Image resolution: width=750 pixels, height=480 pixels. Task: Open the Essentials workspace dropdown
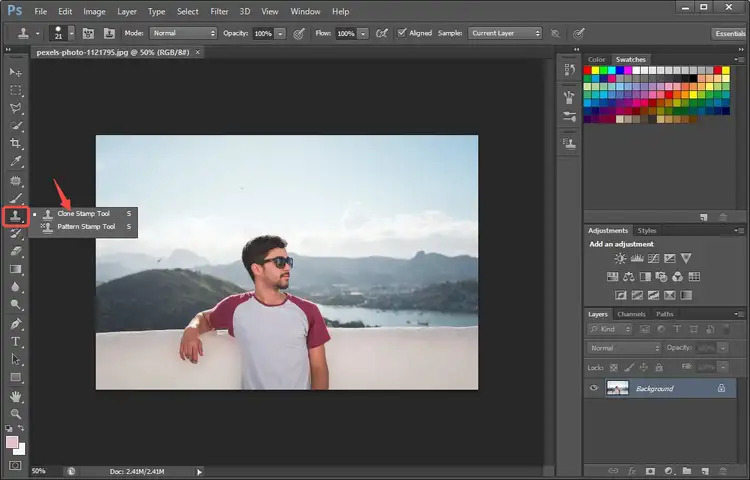(730, 33)
